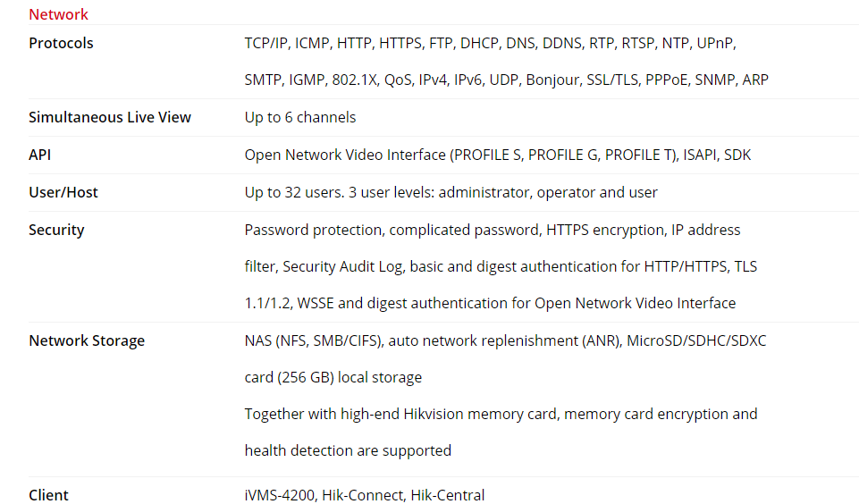Viewport: 859px width, 504px height.
Task: Click the Security row label
Action: click(56, 230)
